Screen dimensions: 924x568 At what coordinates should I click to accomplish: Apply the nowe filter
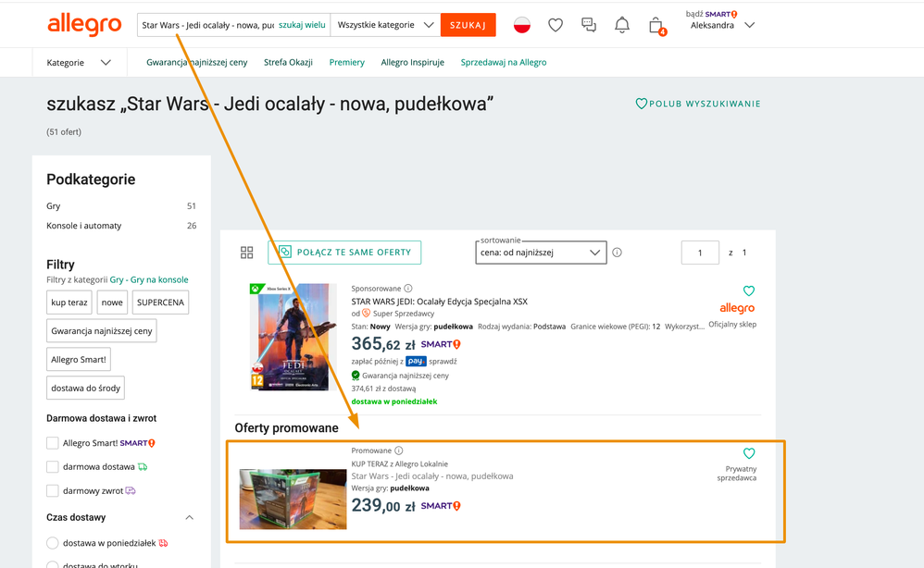pyautogui.click(x=112, y=303)
